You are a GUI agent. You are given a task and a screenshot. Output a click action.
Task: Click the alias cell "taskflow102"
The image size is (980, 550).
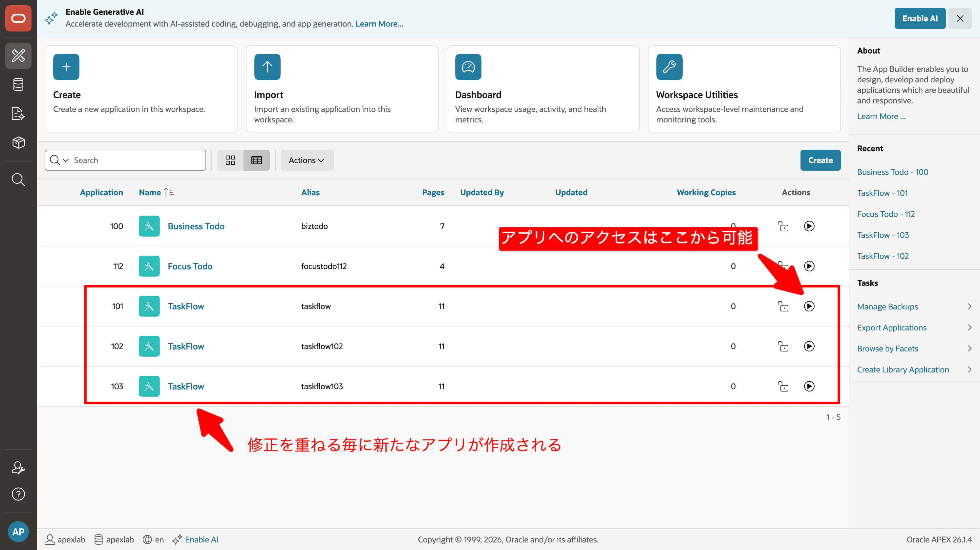322,346
